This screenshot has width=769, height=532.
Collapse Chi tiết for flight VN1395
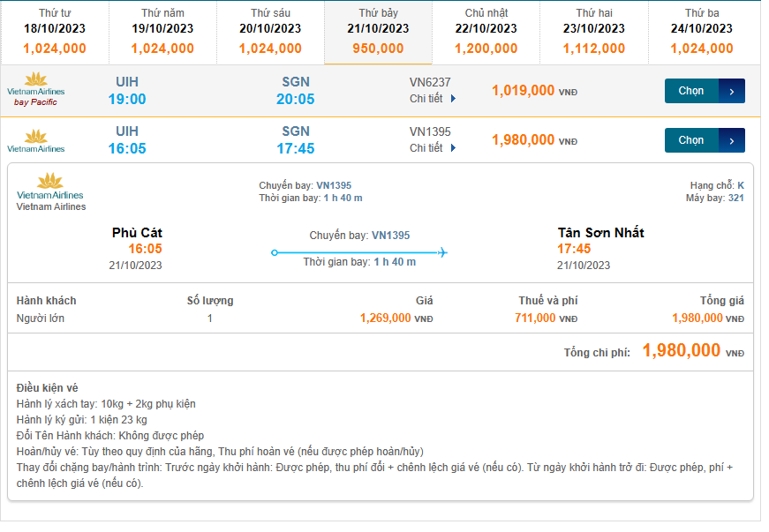click(433, 148)
